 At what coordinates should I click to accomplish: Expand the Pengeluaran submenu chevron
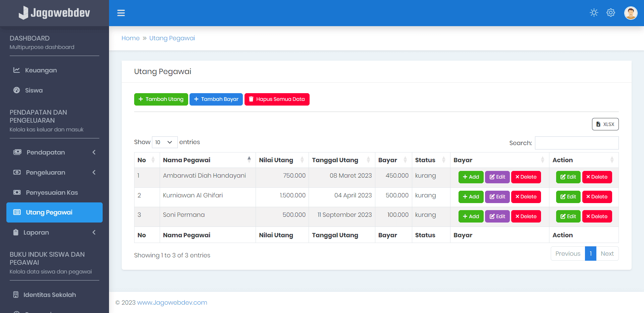[94, 172]
